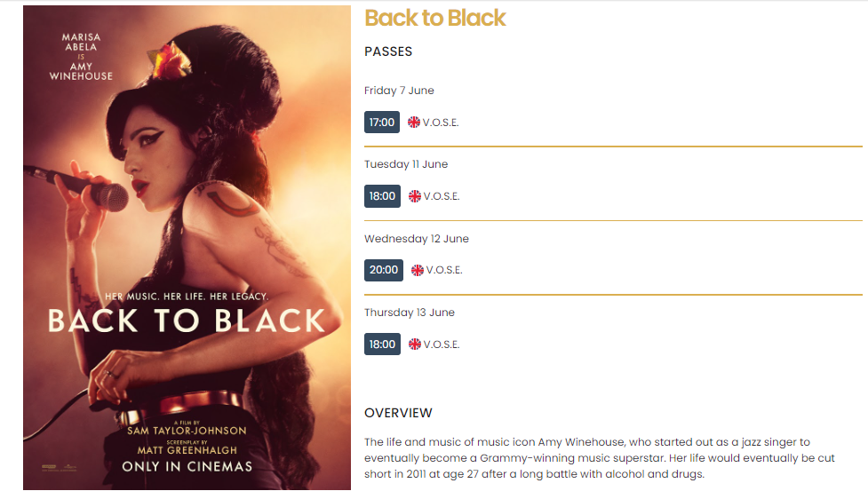Click the PASSES section heading
Screen dimensions: 868x499
[x=388, y=51]
